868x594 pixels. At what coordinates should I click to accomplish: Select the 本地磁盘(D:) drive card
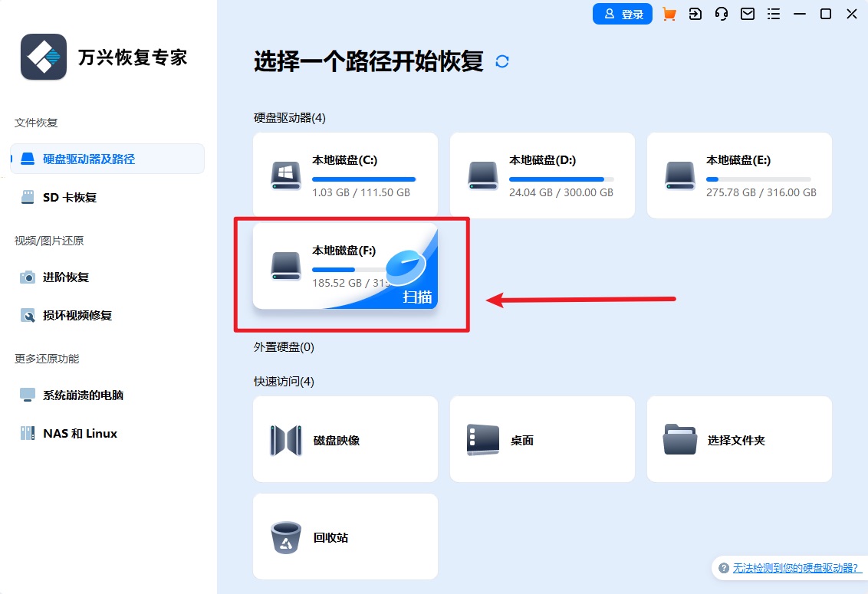(543, 175)
